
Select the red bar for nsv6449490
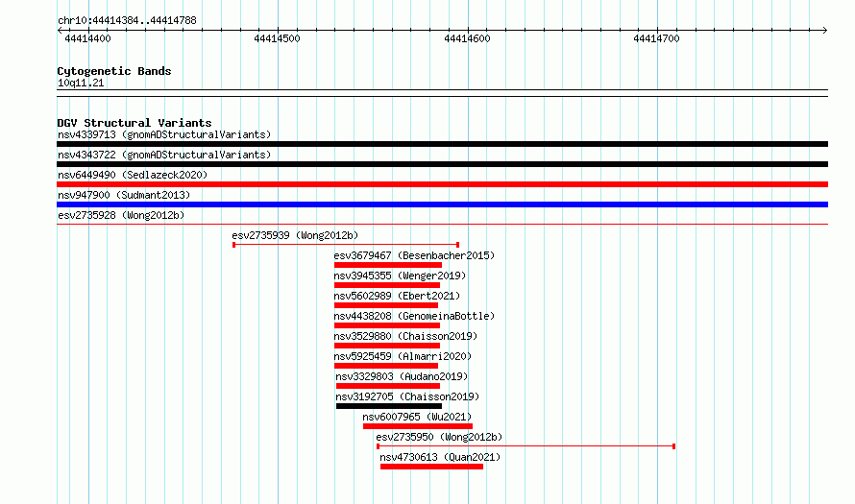click(442, 184)
